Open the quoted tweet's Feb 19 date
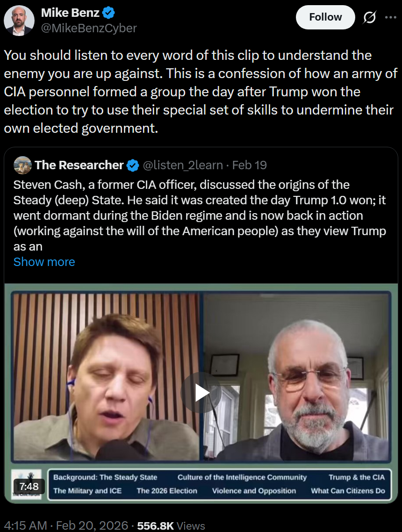 click(x=249, y=165)
